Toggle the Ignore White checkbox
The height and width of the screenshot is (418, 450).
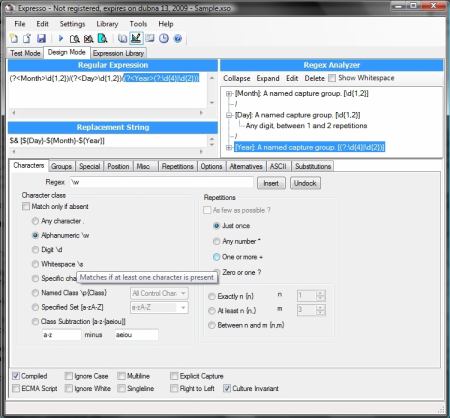pyautogui.click(x=69, y=388)
